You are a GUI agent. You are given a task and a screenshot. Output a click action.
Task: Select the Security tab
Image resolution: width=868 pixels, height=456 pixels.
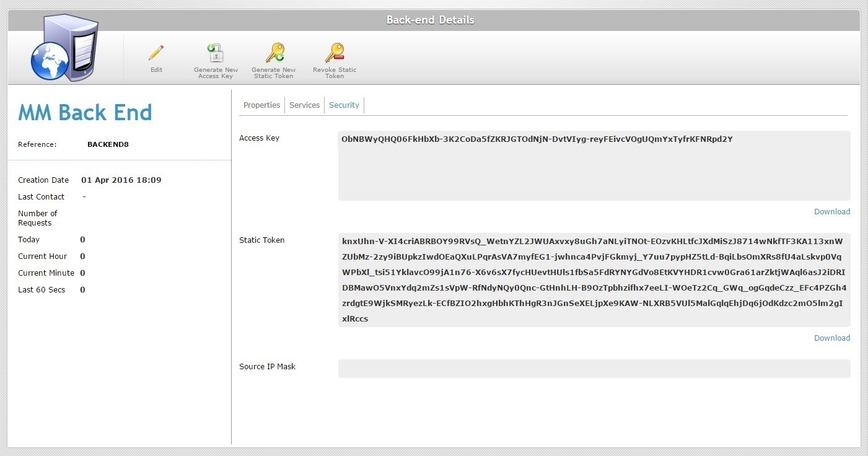click(x=344, y=105)
